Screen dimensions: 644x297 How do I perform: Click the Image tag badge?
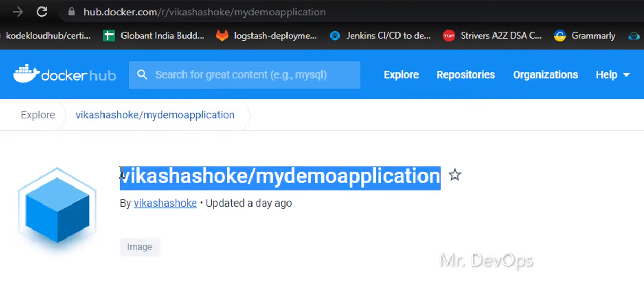pyautogui.click(x=140, y=247)
